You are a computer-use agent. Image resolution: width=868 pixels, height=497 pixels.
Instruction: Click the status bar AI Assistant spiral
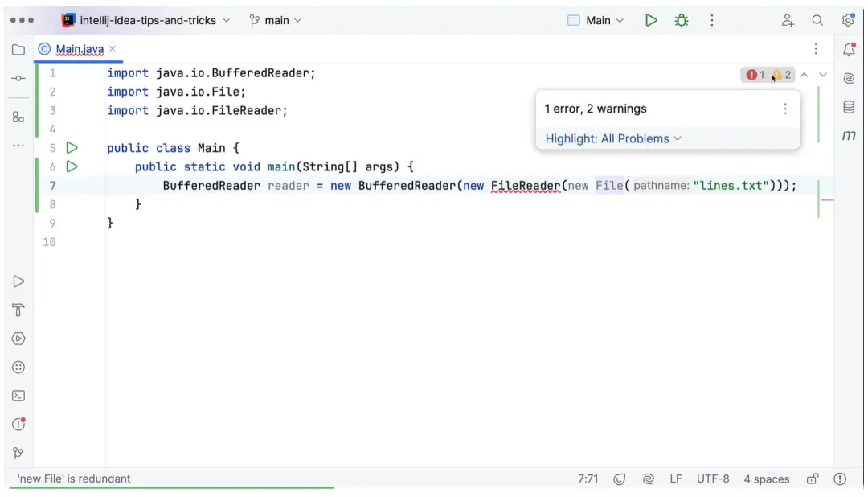649,479
